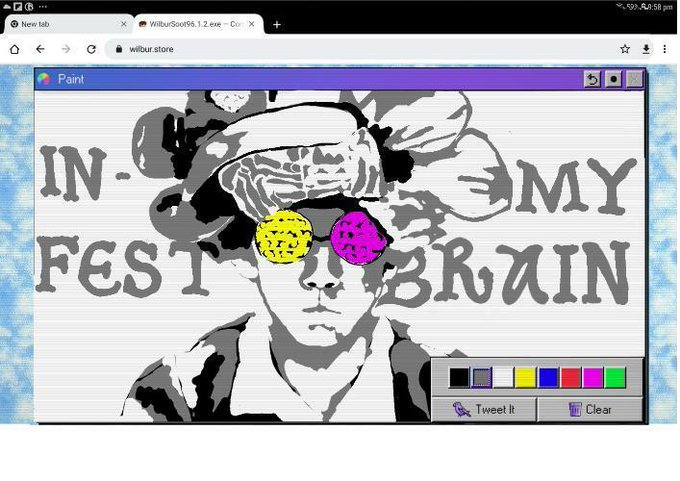
Task: Click the Paint palette logo icon
Action: (43, 79)
